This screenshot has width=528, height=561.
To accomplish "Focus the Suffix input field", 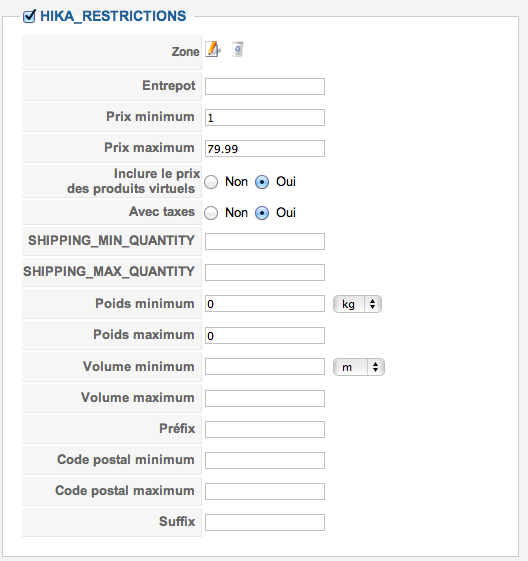I will pos(265,522).
